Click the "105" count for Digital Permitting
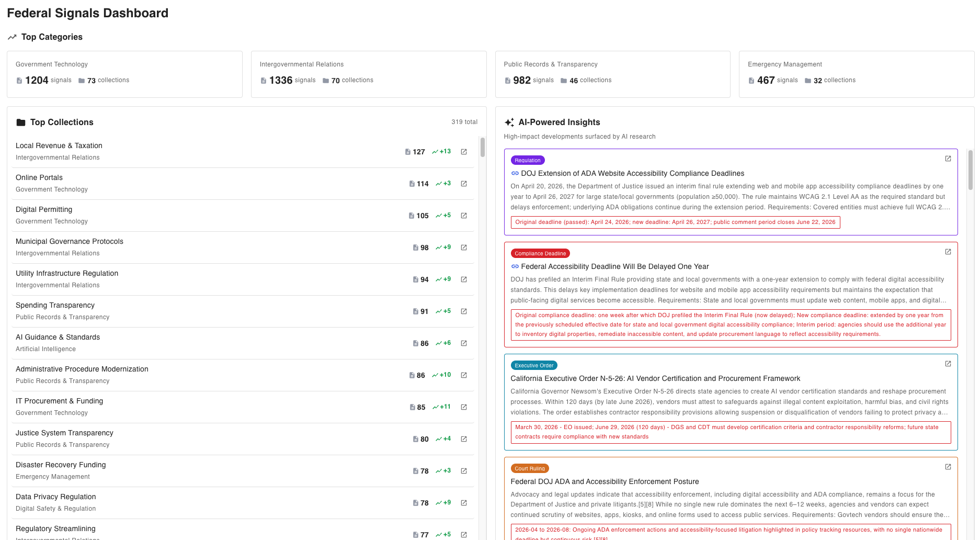Image resolution: width=980 pixels, height=540 pixels. tap(423, 216)
